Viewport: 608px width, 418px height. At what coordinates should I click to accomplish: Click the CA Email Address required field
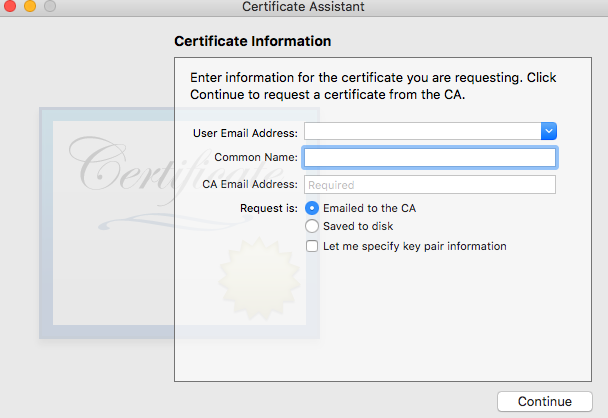pos(430,185)
